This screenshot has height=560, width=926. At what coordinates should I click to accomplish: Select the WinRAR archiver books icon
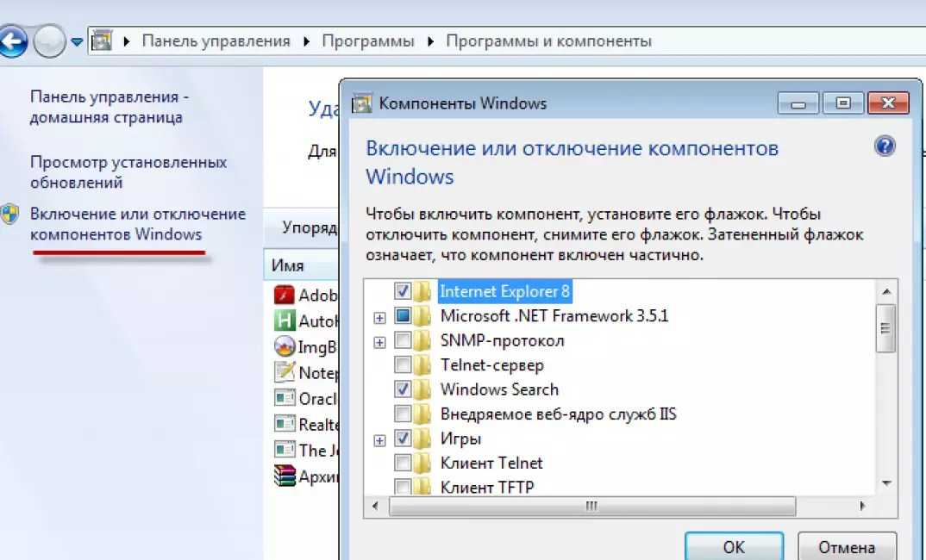[284, 475]
